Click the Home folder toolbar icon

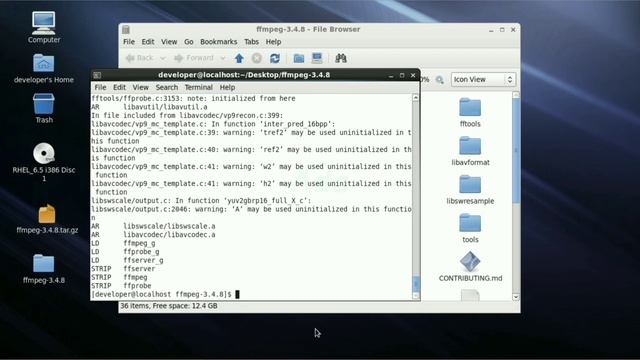coord(299,58)
